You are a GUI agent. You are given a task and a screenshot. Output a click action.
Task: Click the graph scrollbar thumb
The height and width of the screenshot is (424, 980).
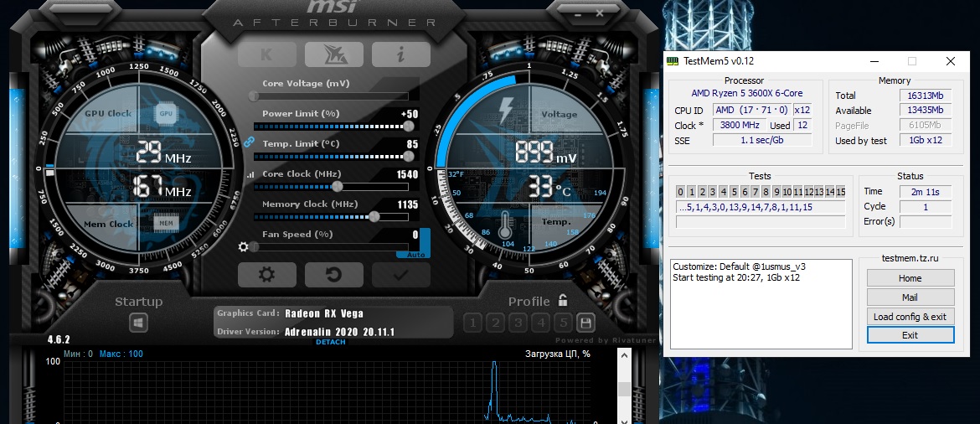pos(624,389)
